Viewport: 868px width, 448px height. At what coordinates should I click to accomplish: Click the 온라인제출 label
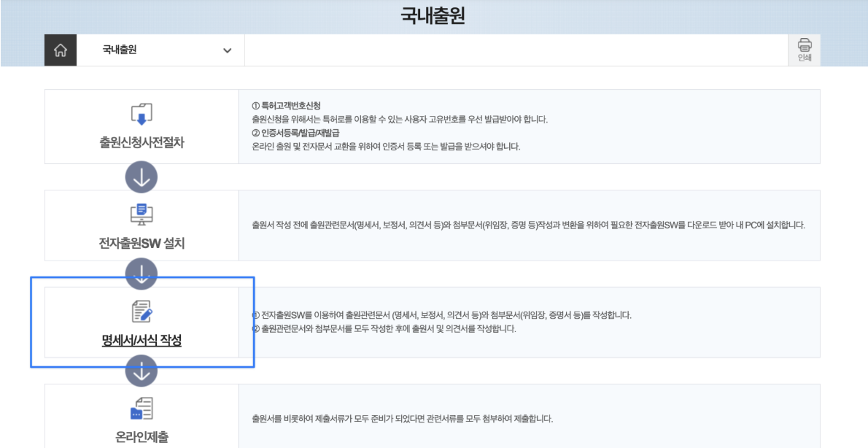click(x=142, y=436)
